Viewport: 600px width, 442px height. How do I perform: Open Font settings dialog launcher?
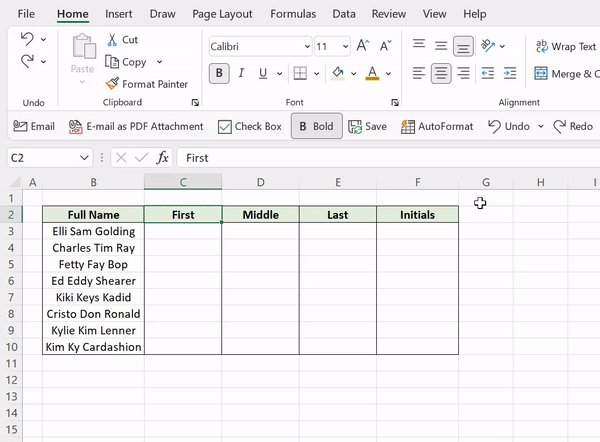coord(395,103)
